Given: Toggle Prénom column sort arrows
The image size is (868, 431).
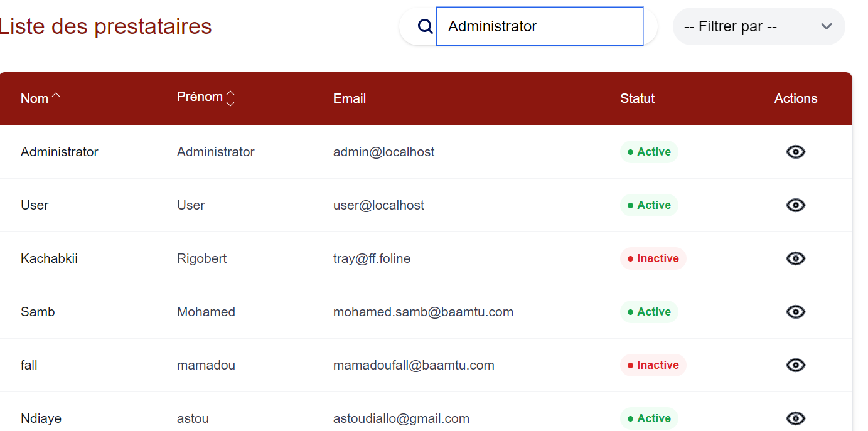Looking at the screenshot, I should click(230, 98).
